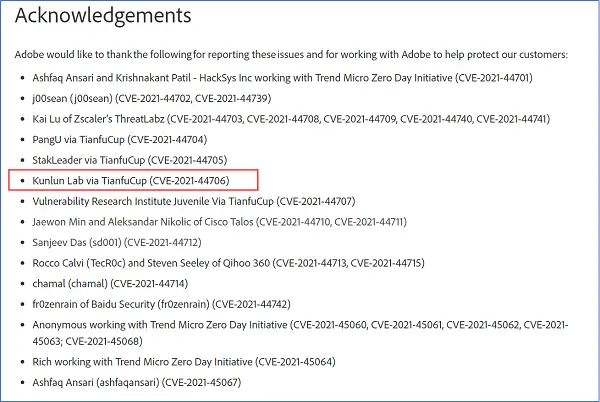Select the Kai Lu of Zscaler's ThreatLabz line
The width and height of the screenshot is (600, 402).
tap(291, 119)
